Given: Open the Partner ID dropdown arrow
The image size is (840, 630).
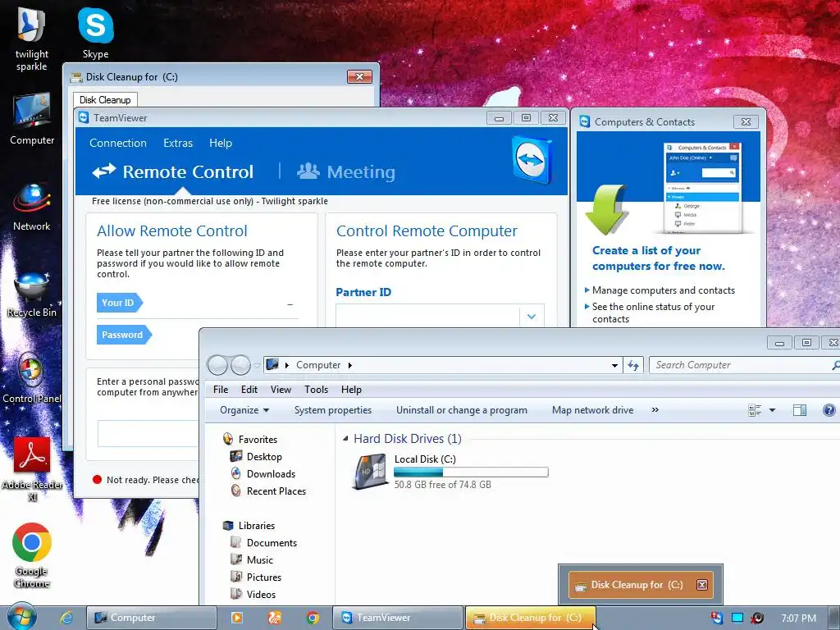Looking at the screenshot, I should click(532, 316).
